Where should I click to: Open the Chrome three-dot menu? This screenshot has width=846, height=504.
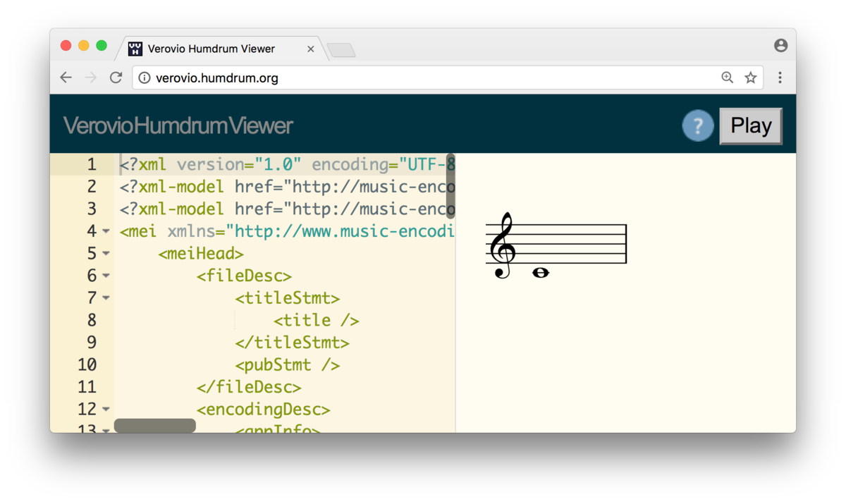[x=780, y=78]
